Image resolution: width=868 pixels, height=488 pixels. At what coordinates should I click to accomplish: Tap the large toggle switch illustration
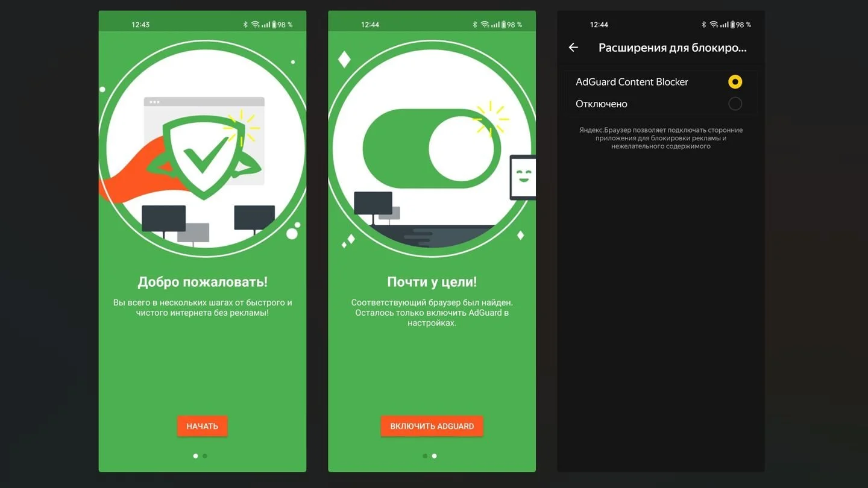pyautogui.click(x=432, y=148)
